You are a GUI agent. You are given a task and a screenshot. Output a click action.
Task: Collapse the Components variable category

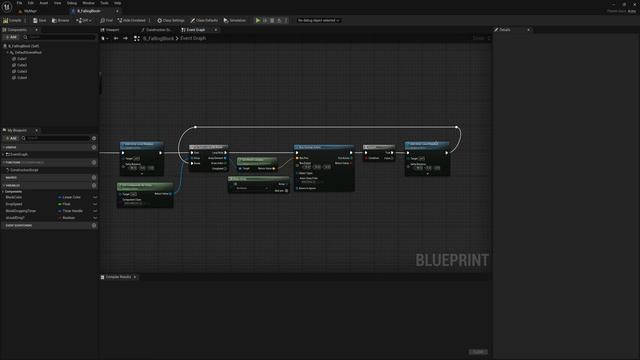coord(3,191)
